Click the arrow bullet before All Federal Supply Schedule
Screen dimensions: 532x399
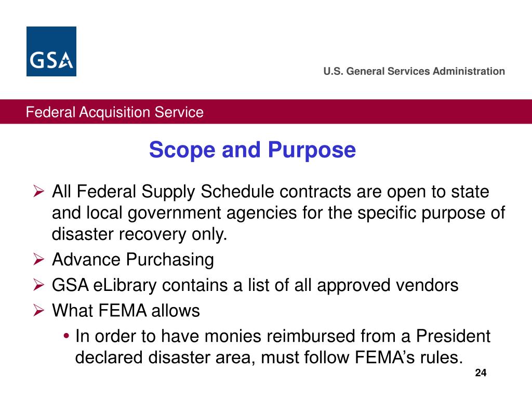pos(38,191)
